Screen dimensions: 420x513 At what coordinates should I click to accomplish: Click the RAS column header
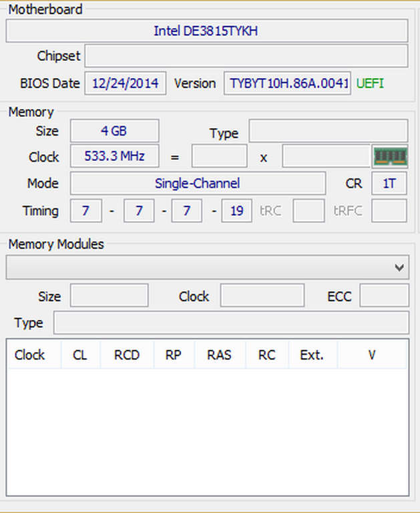(219, 355)
